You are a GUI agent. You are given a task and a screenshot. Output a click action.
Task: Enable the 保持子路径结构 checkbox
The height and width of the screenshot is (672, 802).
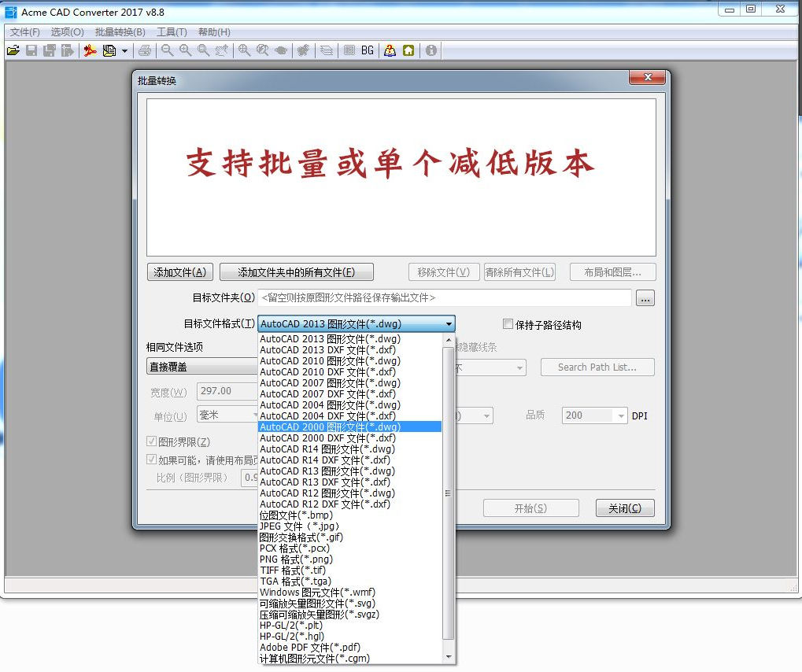[508, 323]
